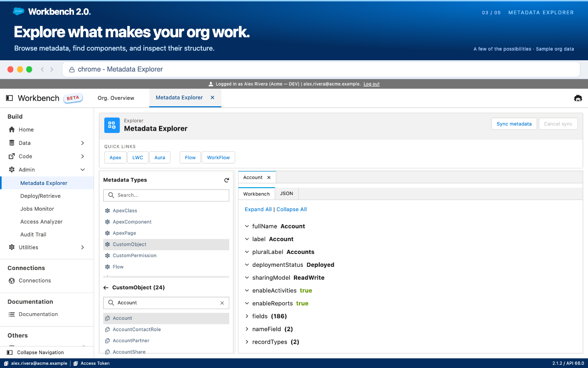Expand the Data section
This screenshot has height=368, width=588.
pyautogui.click(x=47, y=143)
